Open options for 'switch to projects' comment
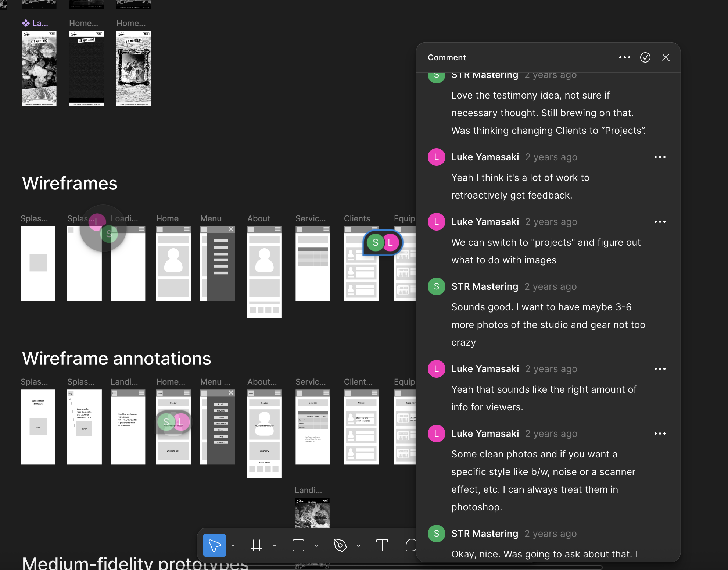The height and width of the screenshot is (570, 728). (660, 222)
